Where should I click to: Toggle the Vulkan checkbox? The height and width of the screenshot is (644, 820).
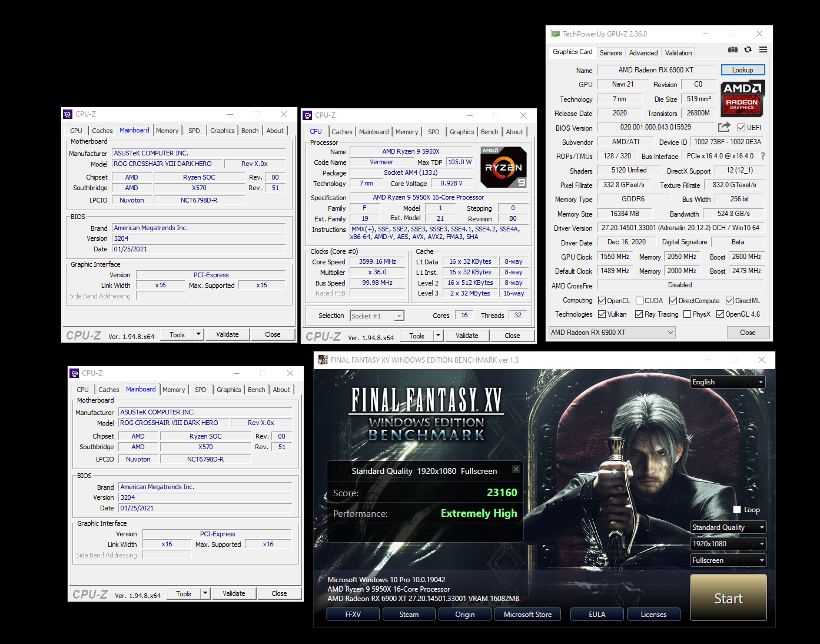(x=602, y=314)
